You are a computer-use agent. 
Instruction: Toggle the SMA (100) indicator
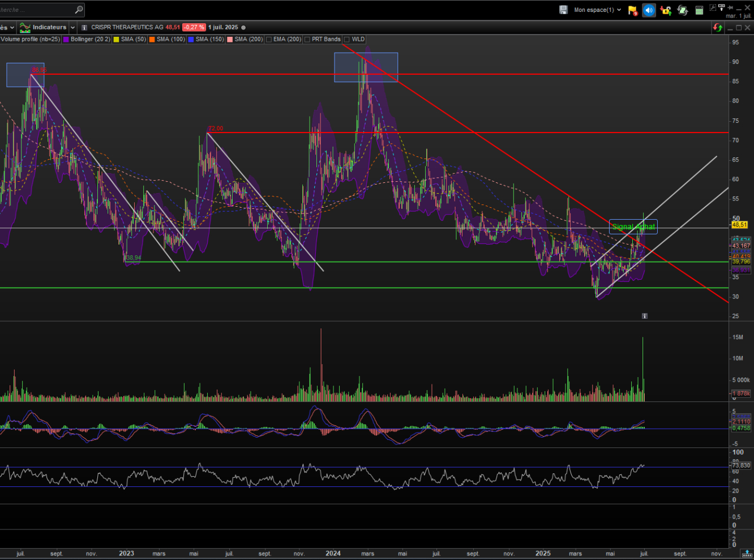tap(168, 40)
